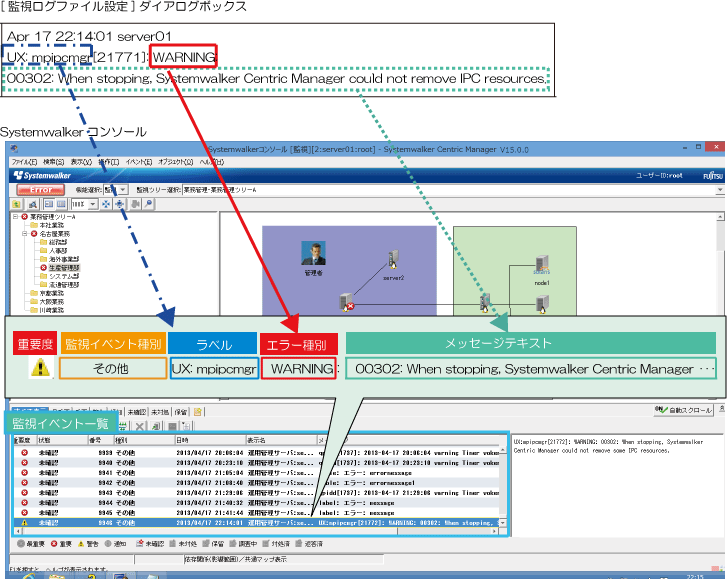The height and width of the screenshot is (579, 727).
Task: Select the 生産管理部 tree item
Action: 62,268
